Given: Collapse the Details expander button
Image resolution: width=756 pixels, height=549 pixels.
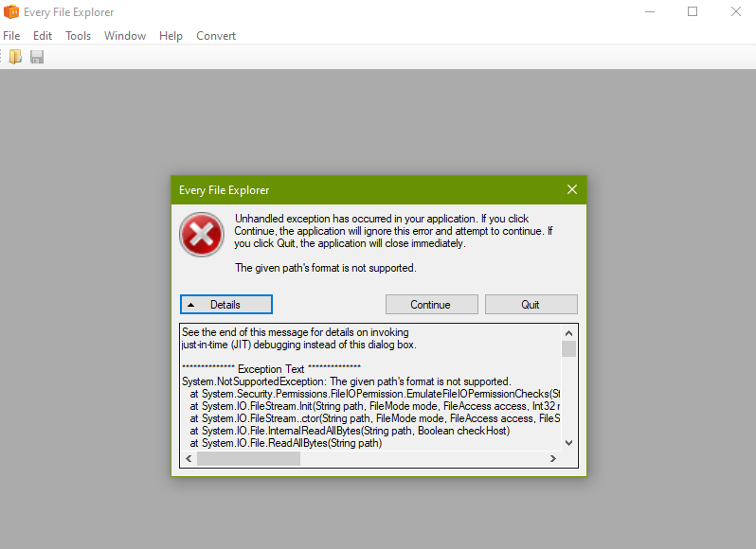Looking at the screenshot, I should click(226, 305).
